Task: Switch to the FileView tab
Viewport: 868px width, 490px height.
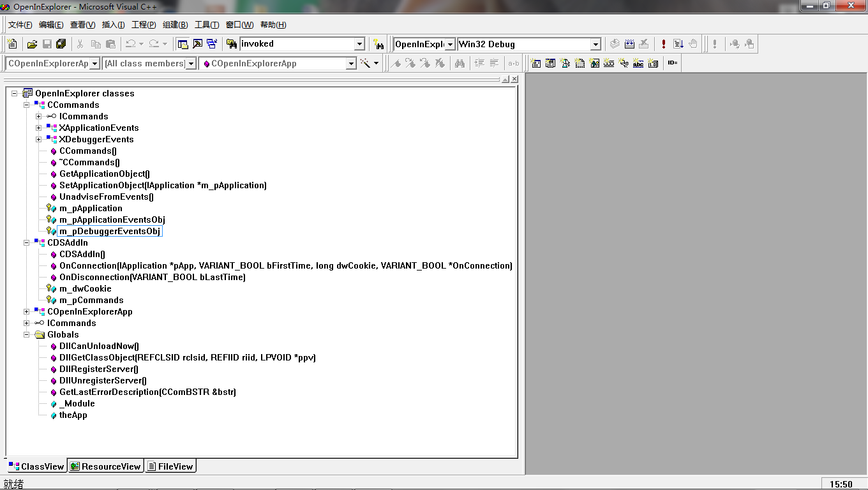Action: [x=170, y=466]
